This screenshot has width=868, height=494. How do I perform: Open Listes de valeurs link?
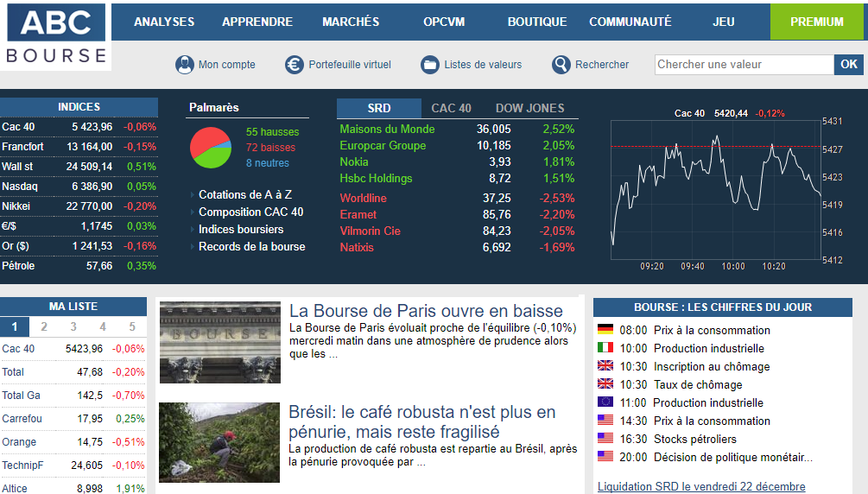(483, 65)
